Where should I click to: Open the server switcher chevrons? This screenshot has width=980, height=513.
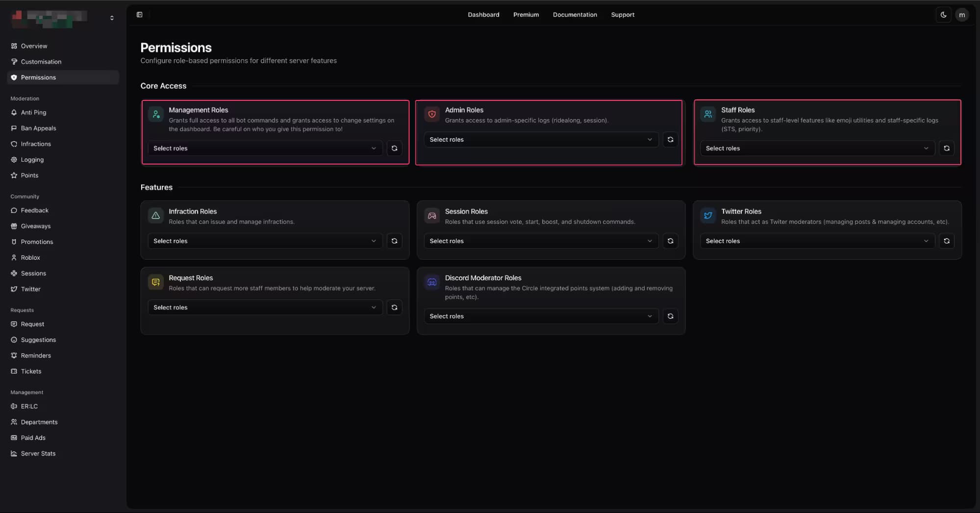[x=112, y=18]
